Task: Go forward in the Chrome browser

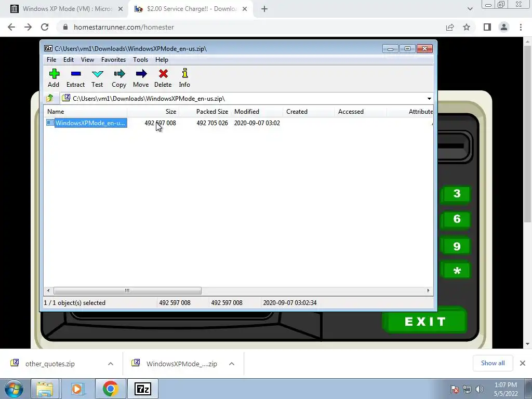Action: pyautogui.click(x=28, y=27)
